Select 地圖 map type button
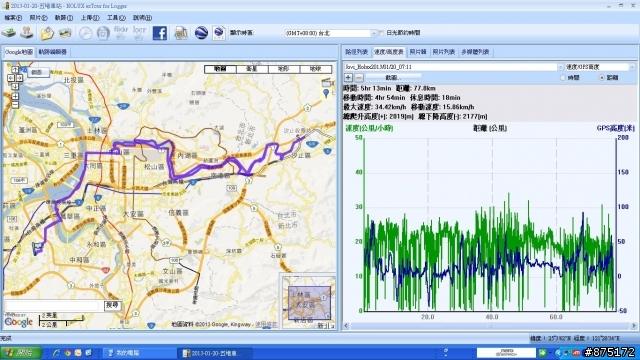 pyautogui.click(x=220, y=69)
